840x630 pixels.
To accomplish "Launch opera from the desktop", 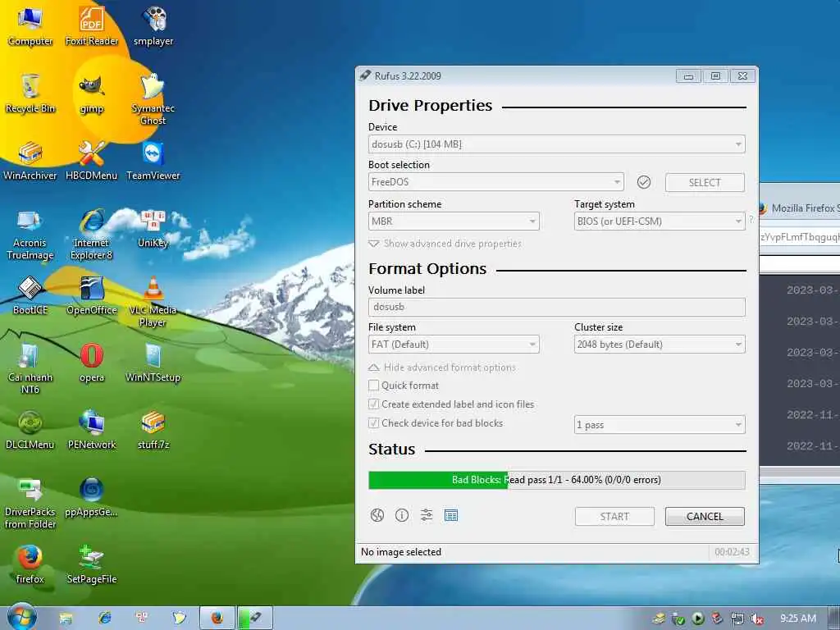I will coord(92,363).
